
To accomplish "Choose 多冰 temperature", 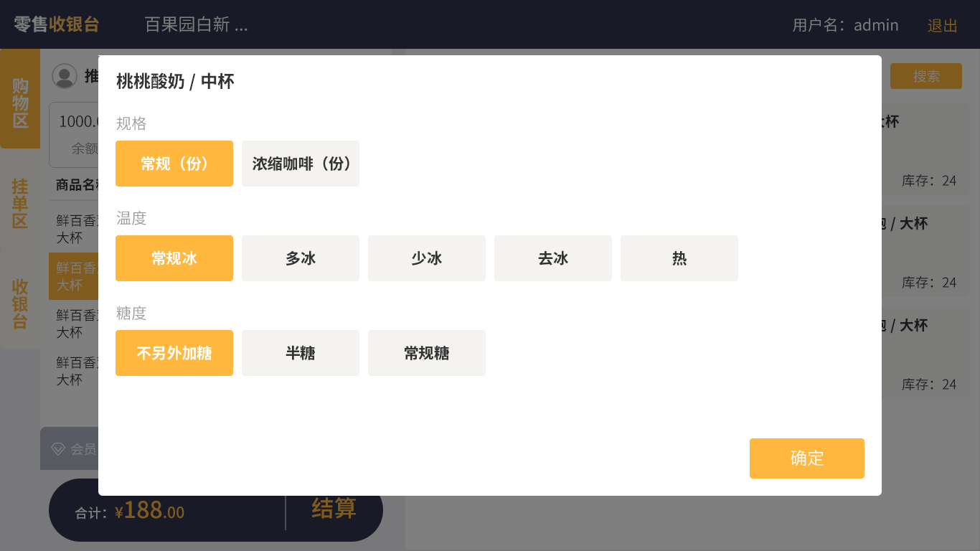I will [301, 258].
